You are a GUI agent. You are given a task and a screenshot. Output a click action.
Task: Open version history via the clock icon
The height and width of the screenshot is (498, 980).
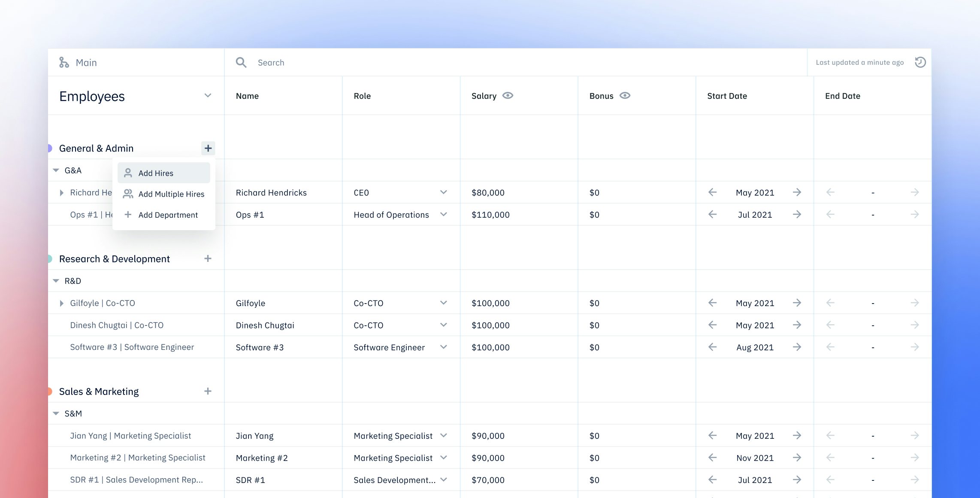tap(921, 62)
